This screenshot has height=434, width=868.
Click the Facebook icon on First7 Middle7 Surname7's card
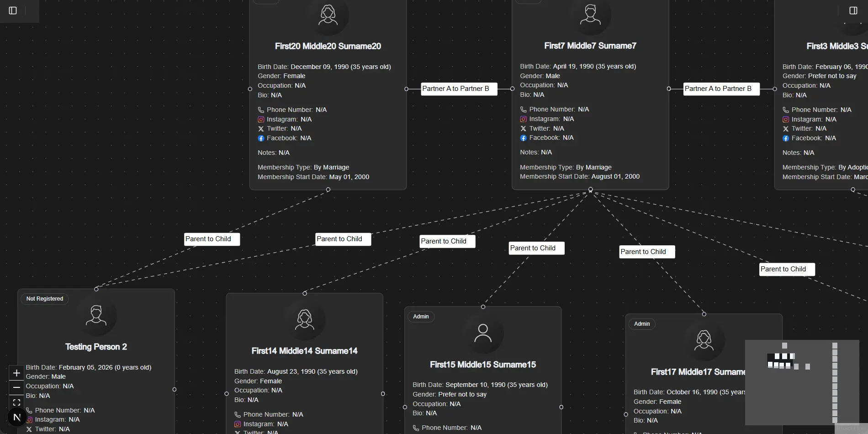click(523, 138)
